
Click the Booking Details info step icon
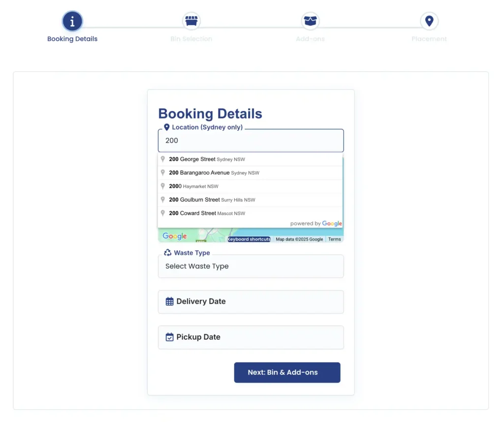tap(72, 21)
